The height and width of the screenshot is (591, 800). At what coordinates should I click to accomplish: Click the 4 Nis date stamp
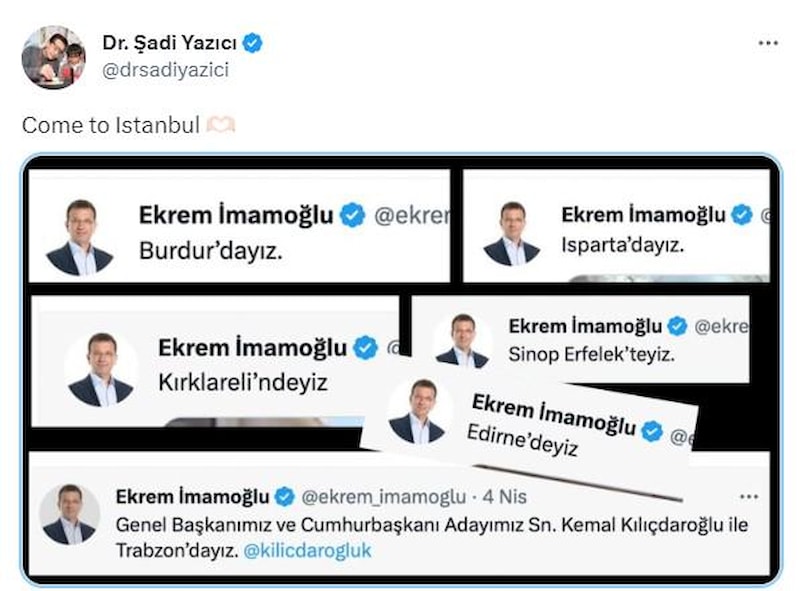[x=505, y=497]
